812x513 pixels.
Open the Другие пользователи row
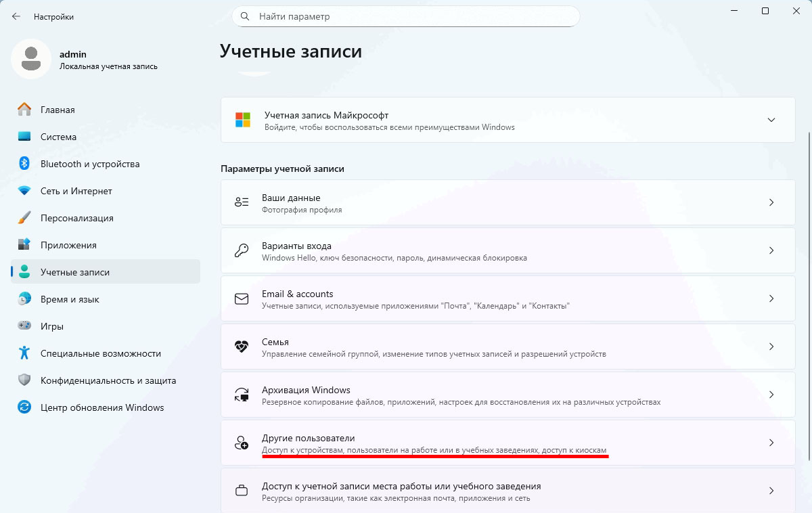click(507, 443)
